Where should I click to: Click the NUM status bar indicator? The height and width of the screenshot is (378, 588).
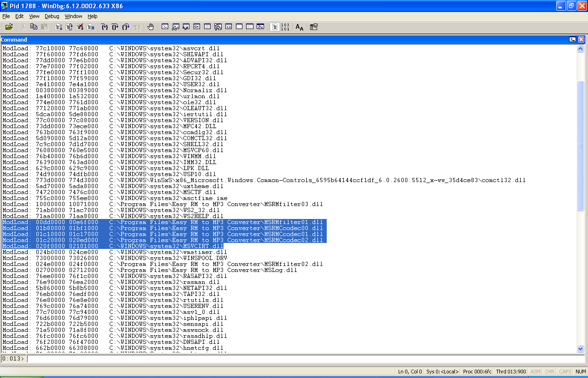(x=581, y=372)
